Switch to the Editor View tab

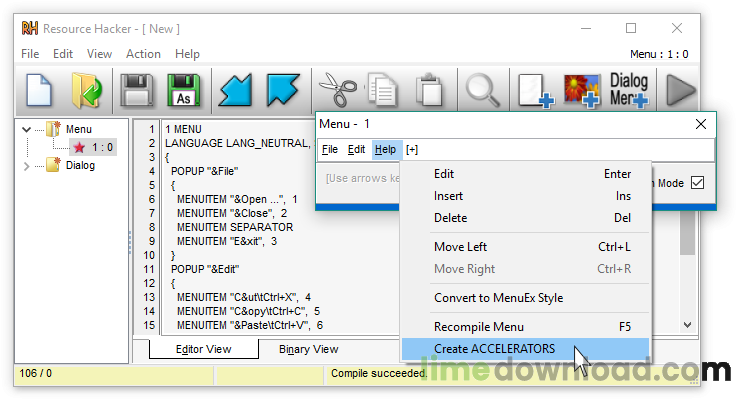coord(203,349)
